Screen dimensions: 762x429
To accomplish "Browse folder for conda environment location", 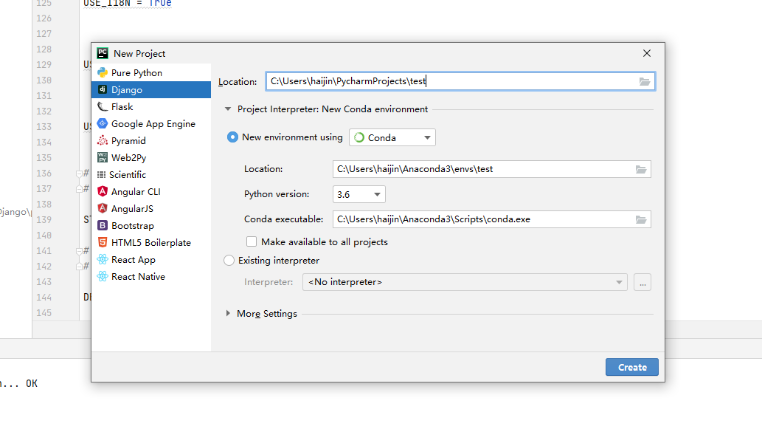I will pos(641,169).
